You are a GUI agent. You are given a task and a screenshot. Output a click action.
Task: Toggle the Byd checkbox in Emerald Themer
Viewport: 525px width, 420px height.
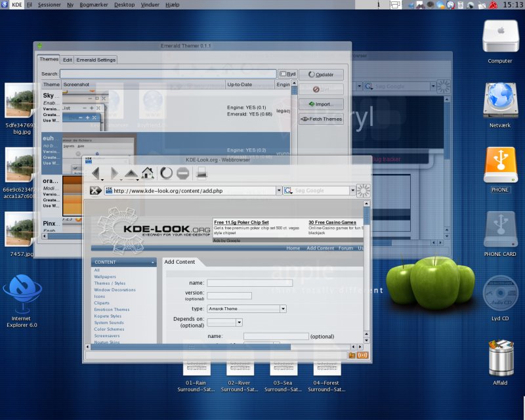click(x=287, y=73)
